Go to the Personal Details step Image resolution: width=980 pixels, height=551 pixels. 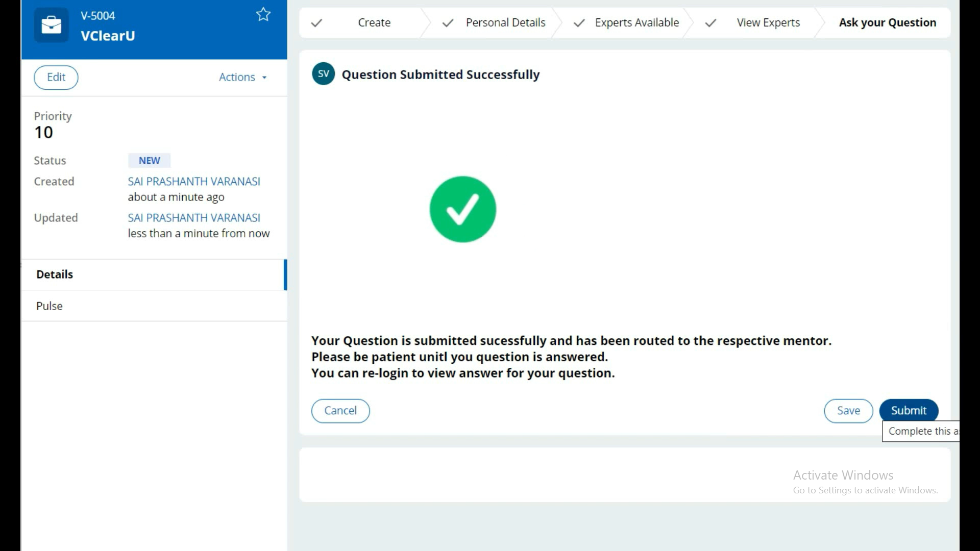coord(505,23)
